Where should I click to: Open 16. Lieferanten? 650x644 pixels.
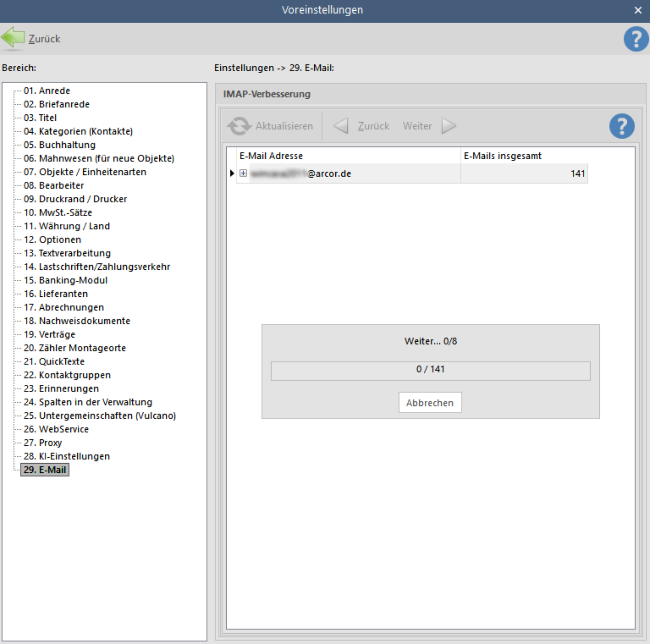(x=56, y=294)
